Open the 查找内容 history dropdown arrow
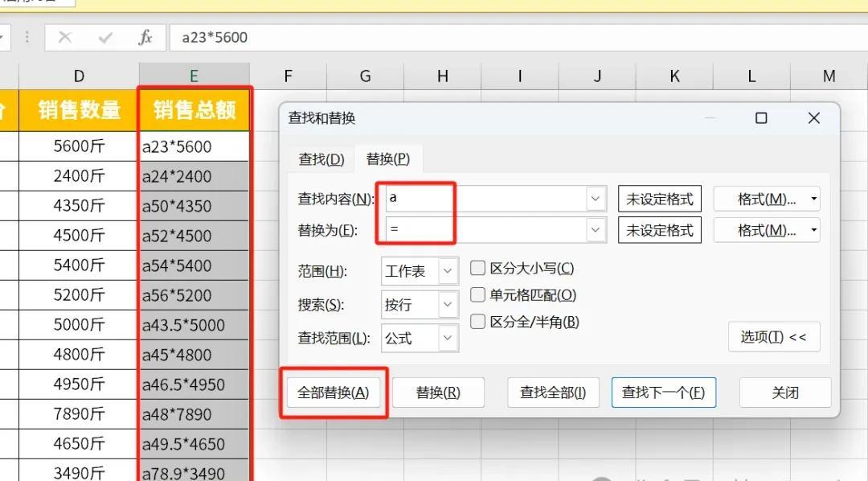 coord(596,199)
